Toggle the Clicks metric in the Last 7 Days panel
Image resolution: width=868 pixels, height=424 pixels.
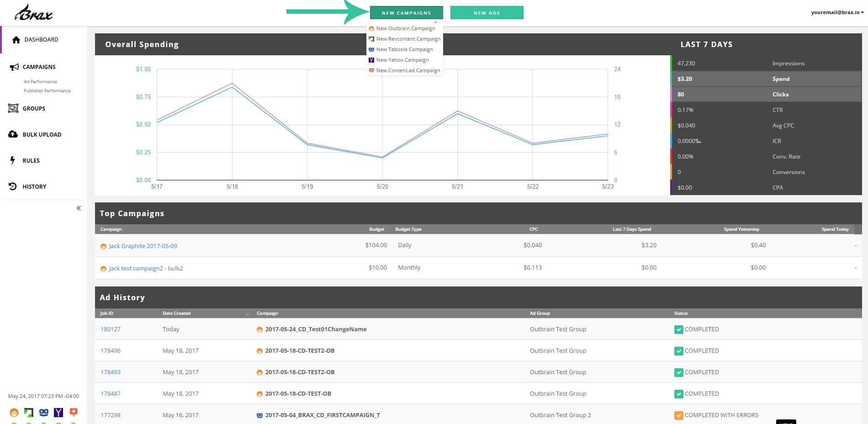click(766, 94)
